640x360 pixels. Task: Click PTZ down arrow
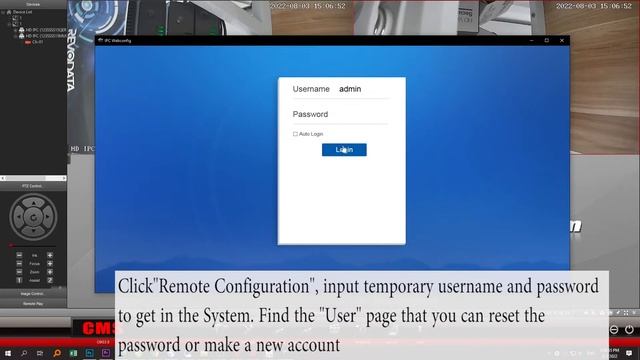(x=33, y=232)
